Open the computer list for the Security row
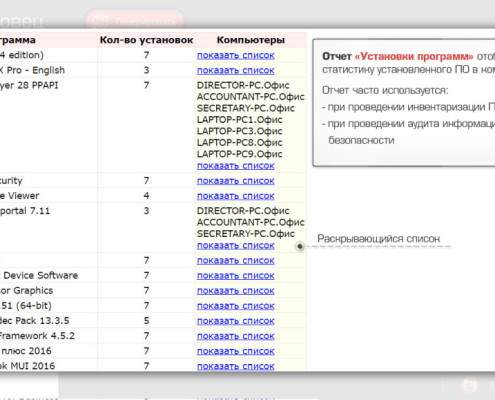 (x=236, y=181)
